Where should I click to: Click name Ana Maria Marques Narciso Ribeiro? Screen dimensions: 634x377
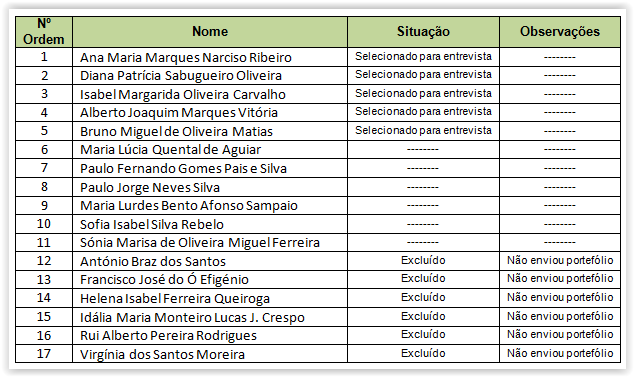coord(186,57)
